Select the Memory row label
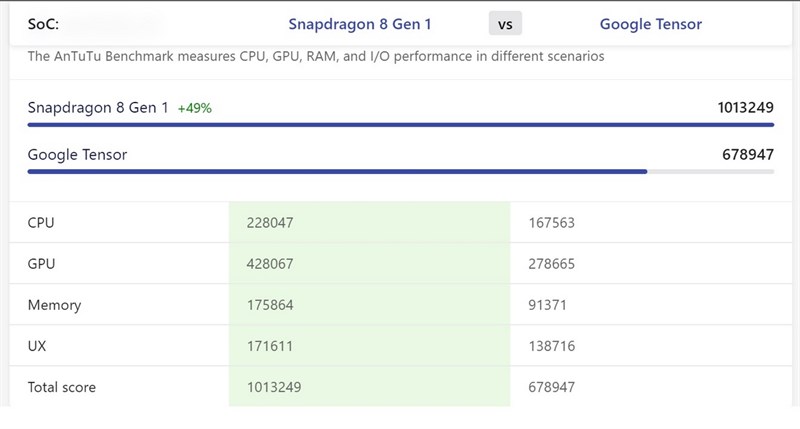800x429 pixels. 54,305
